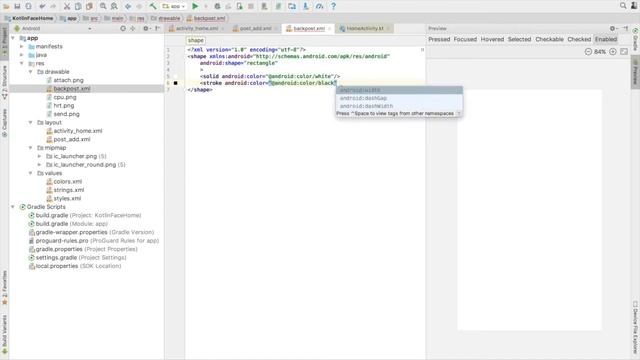Click the Search Everywhere magnifier icon

point(623,5)
